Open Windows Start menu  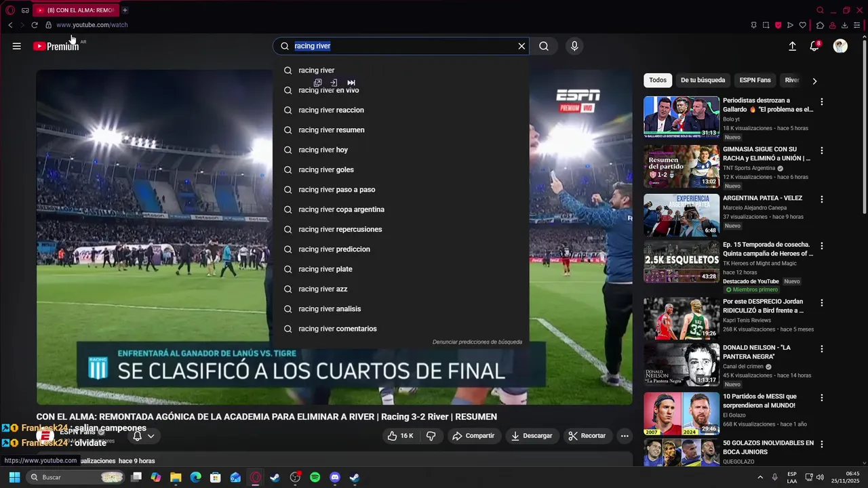14,477
